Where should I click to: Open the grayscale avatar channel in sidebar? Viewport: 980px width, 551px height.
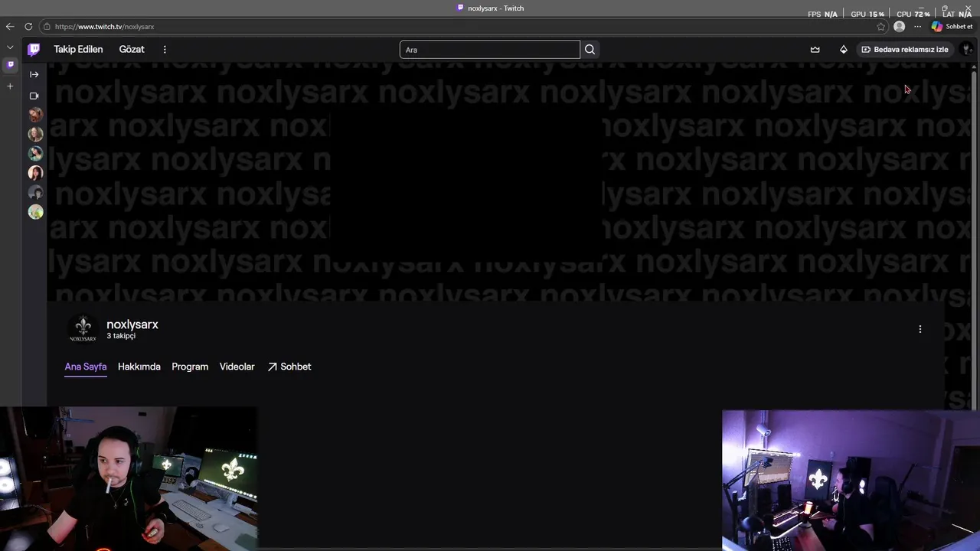click(x=35, y=192)
